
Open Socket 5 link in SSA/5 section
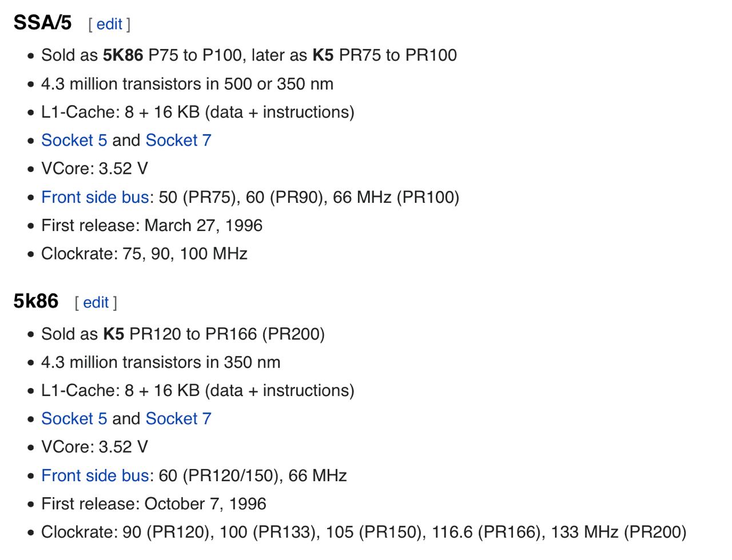[x=74, y=140]
